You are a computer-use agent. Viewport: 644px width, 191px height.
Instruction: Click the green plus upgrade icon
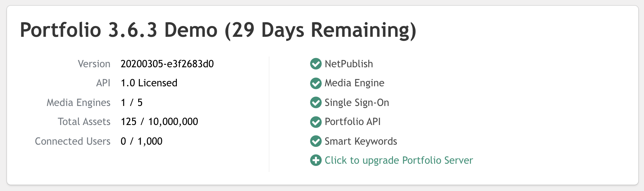(x=316, y=160)
